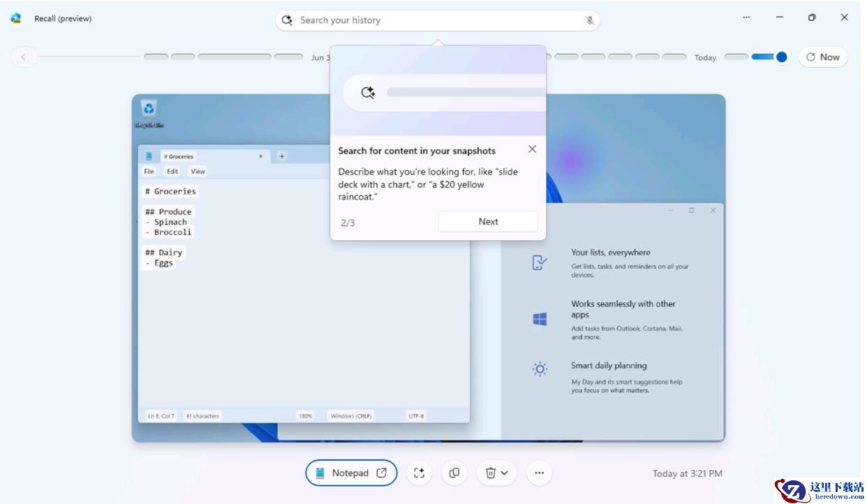
Task: Open the more options ellipsis in title bar
Action: pos(746,17)
